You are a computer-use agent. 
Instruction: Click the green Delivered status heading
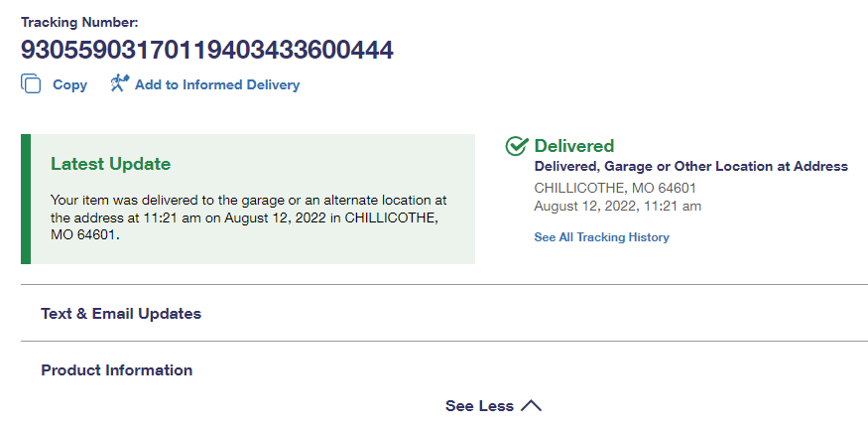point(574,146)
